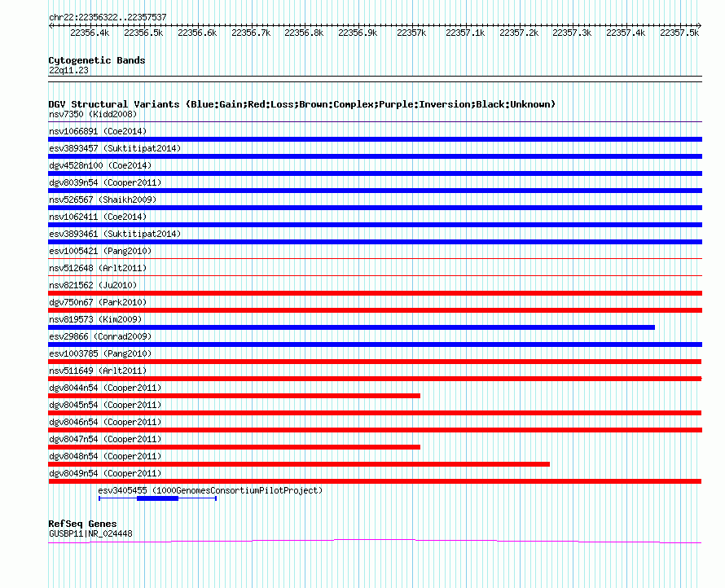The image size is (725, 588).
Task: Select the 22q11.23 band label
Action: (68, 70)
